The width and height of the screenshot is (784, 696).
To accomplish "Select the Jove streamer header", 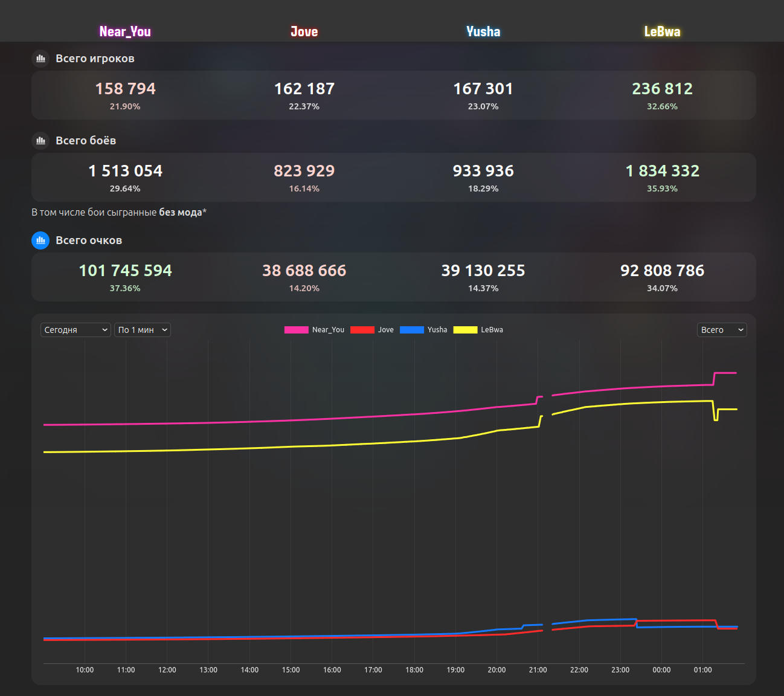I will click(304, 31).
